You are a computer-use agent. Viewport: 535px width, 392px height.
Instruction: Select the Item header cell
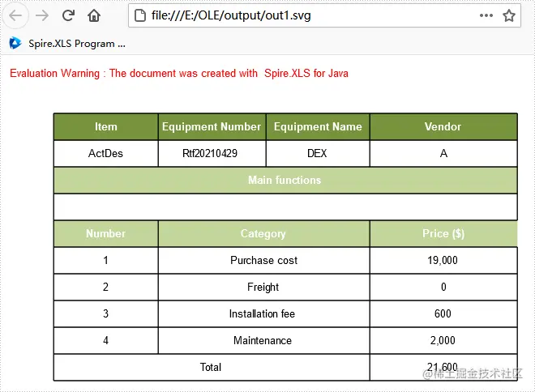(105, 127)
